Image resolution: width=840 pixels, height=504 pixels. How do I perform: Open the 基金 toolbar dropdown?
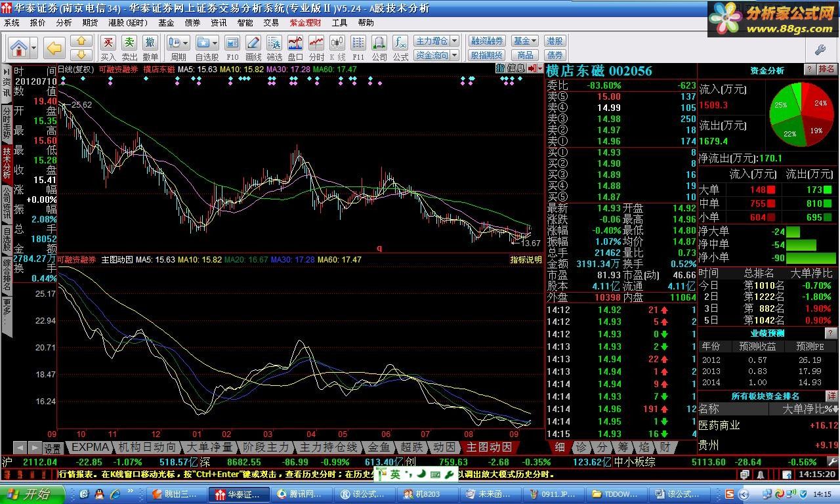(525, 41)
